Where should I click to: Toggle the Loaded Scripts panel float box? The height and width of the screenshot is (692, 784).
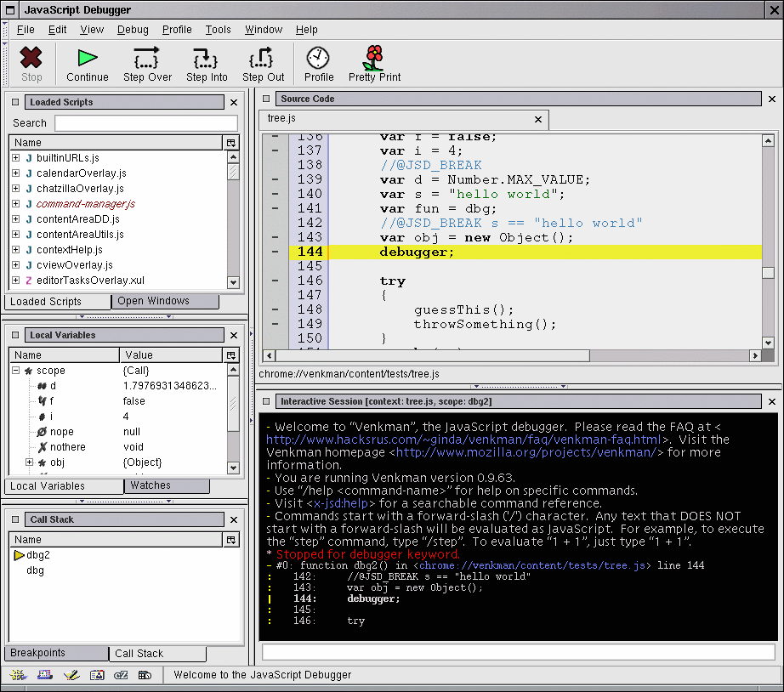(15, 102)
